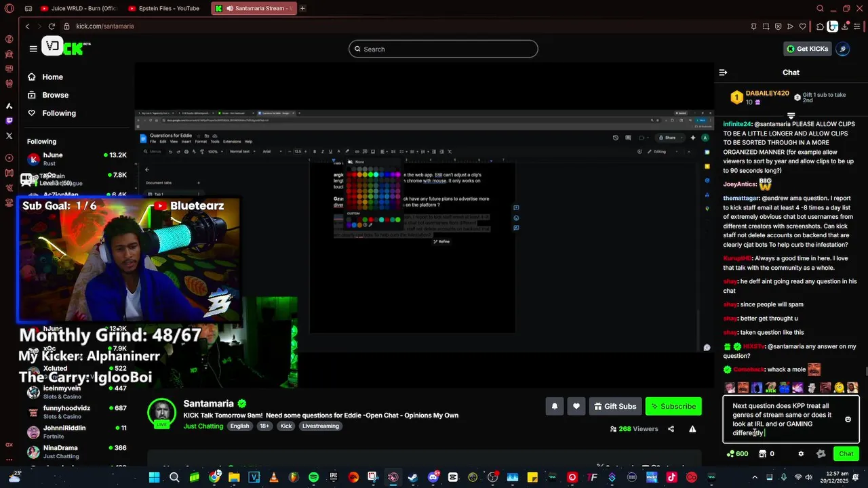Open NinaDrama channel in sidebar
The width and height of the screenshot is (868, 488).
coord(77,451)
